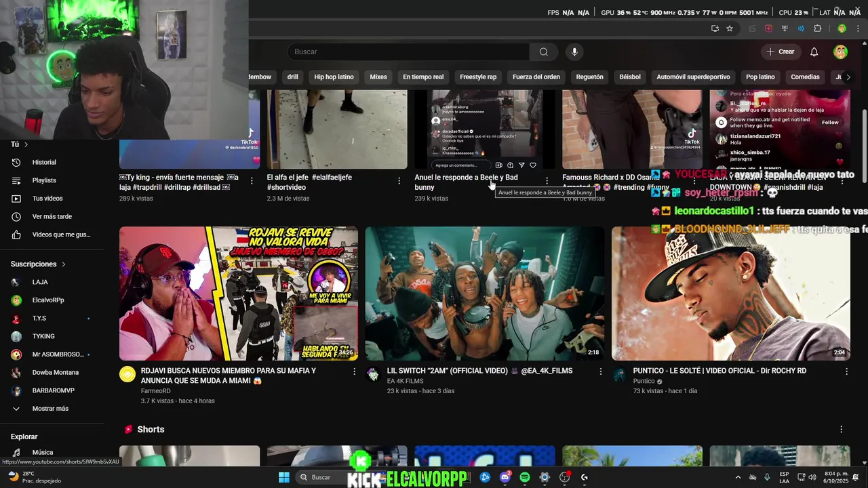Screen dimensions: 868x488
Task: Open options for El alfa el jefe short
Action: click(399, 181)
